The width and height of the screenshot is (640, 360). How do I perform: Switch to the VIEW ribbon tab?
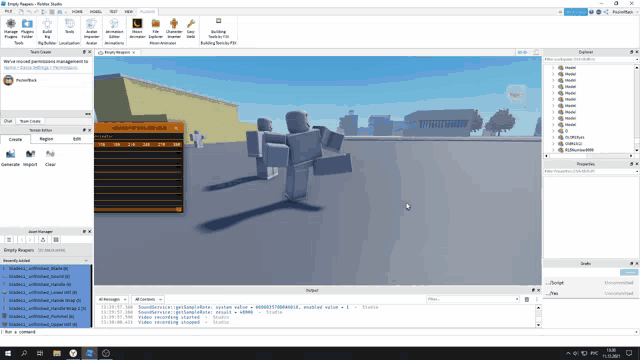[129, 12]
